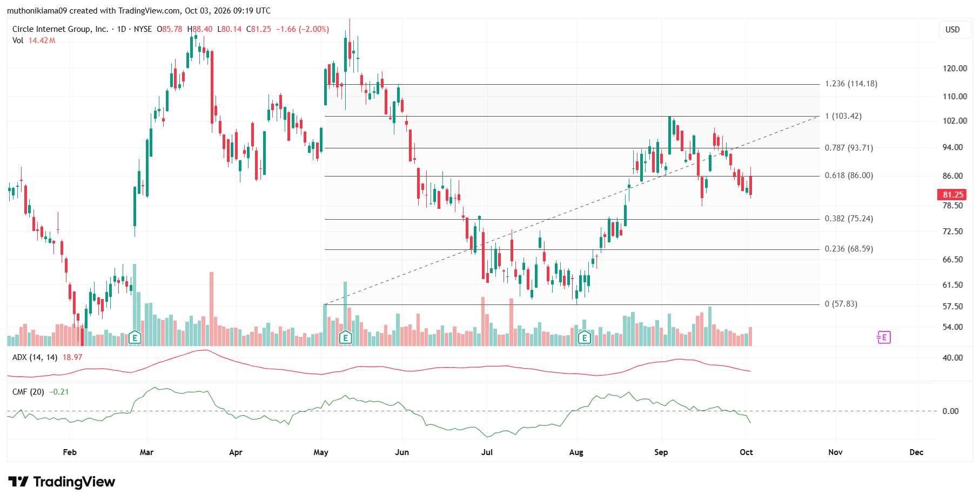Click the Vol 14.42 M legend
The image size is (980, 502).
click(34, 40)
